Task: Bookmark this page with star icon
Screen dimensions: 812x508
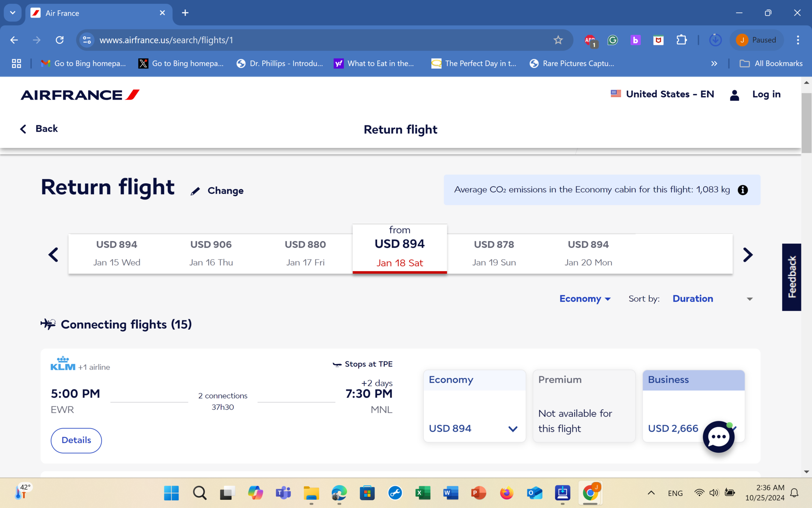Action: point(558,40)
